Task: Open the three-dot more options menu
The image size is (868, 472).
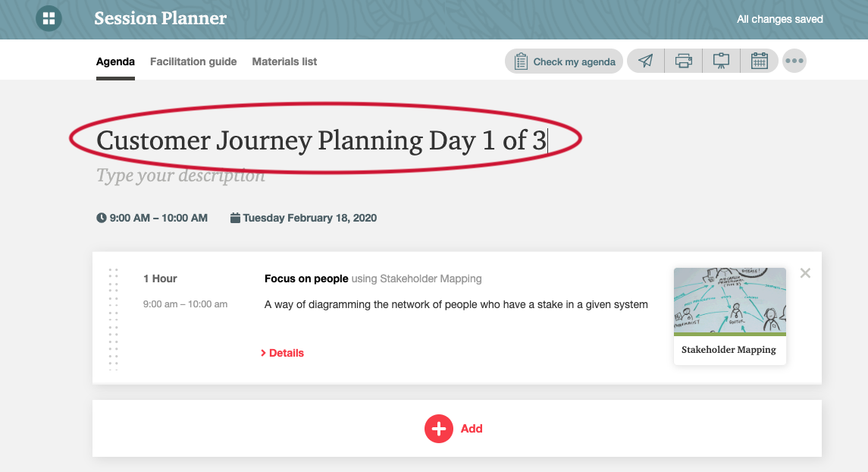Action: (x=794, y=61)
